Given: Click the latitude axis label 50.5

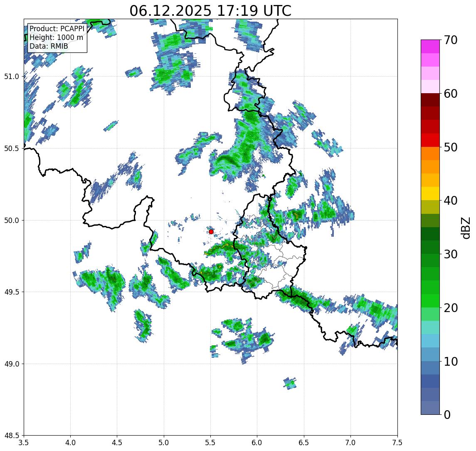Looking at the screenshot, I should click(x=12, y=149).
